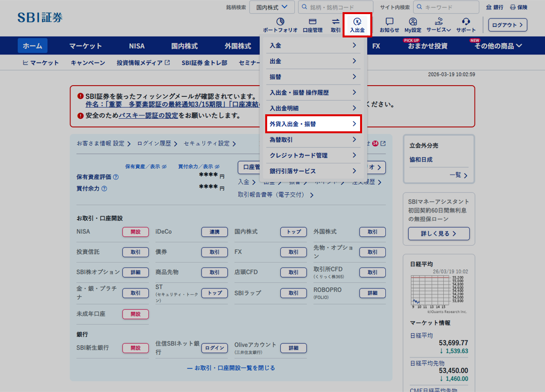545x392 pixels.
Task: Click the 入出金 deposit/withdrawal icon
Action: [x=357, y=22]
